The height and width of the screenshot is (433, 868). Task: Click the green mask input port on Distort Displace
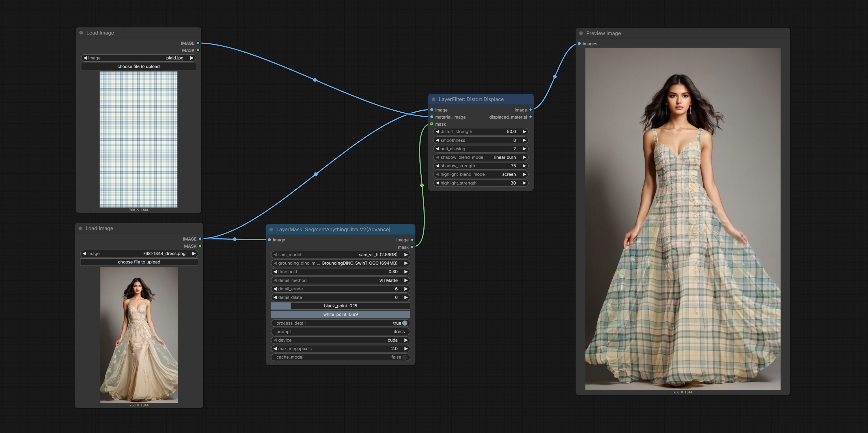(x=432, y=124)
